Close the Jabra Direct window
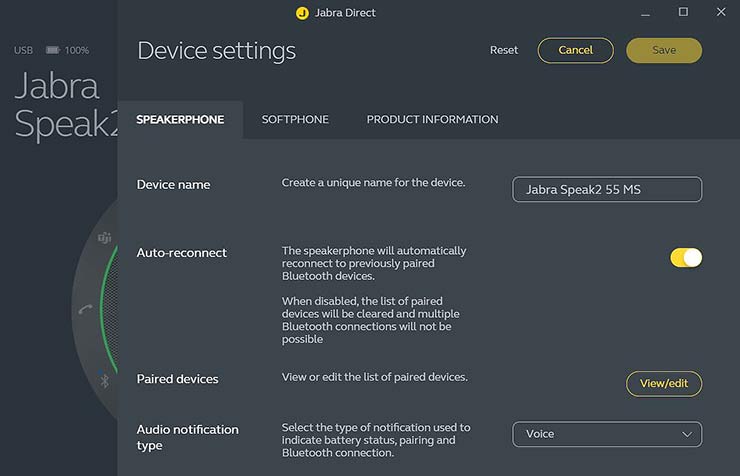 point(721,12)
